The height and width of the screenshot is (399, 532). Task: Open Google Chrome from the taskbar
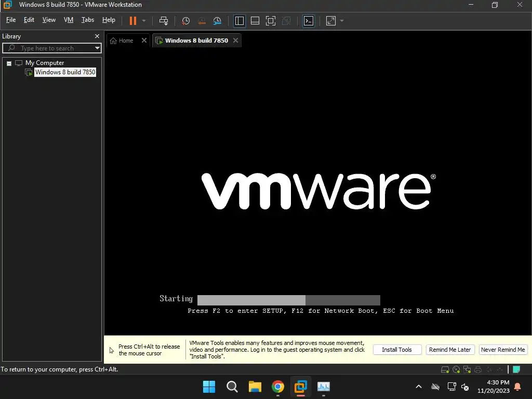point(278,387)
